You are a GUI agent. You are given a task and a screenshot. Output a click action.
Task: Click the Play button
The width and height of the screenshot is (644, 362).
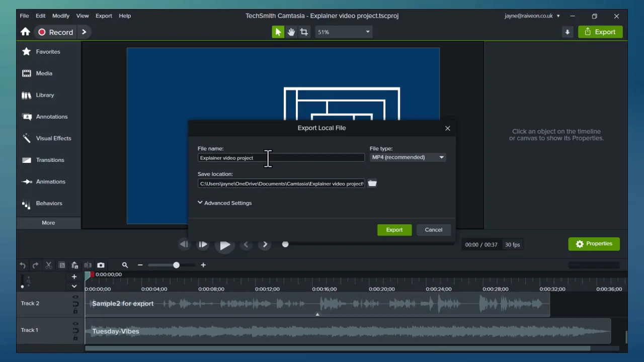coord(224,245)
